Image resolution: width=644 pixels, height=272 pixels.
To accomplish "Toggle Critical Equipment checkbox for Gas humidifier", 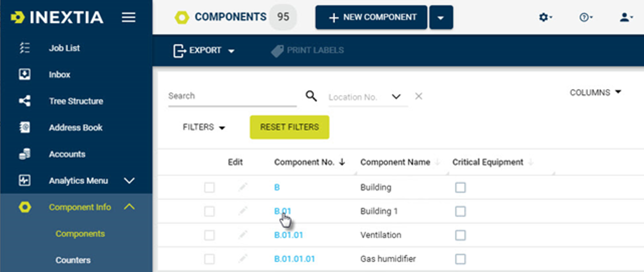I will tap(460, 259).
